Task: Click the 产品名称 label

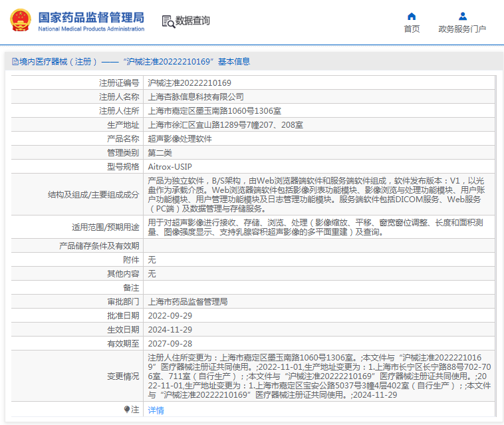Action: coord(123,139)
